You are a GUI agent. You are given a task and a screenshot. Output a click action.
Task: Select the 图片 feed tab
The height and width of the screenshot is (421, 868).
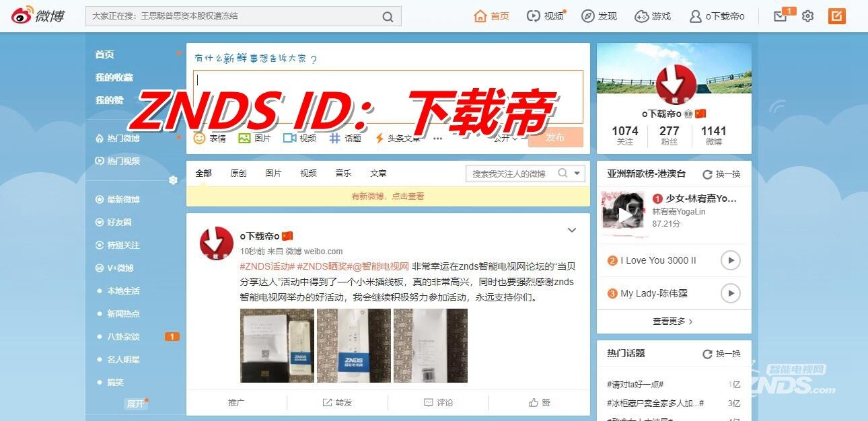274,174
